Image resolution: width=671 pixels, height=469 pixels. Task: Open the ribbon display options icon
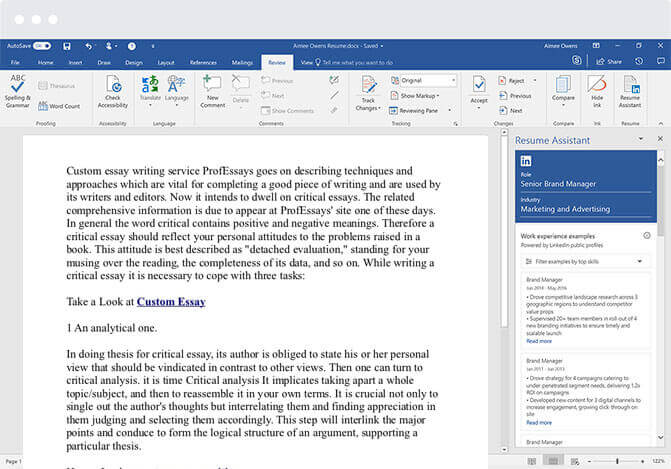pyautogui.click(x=596, y=45)
